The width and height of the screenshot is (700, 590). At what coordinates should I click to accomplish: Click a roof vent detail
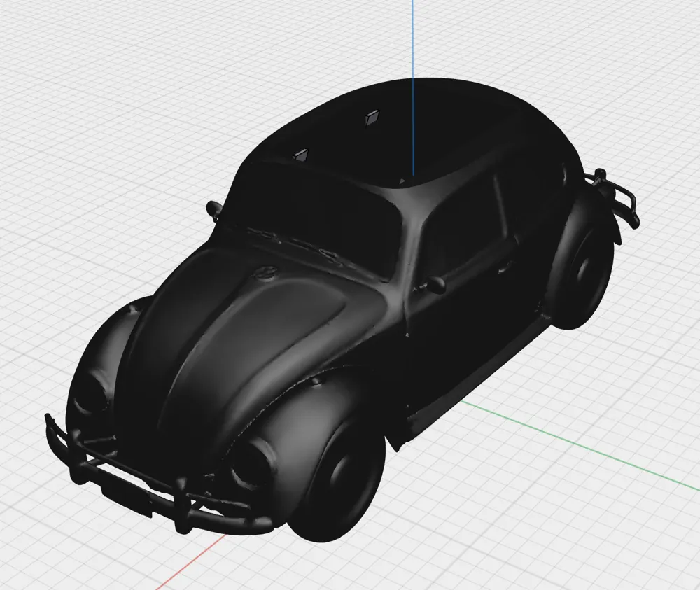[x=371, y=118]
